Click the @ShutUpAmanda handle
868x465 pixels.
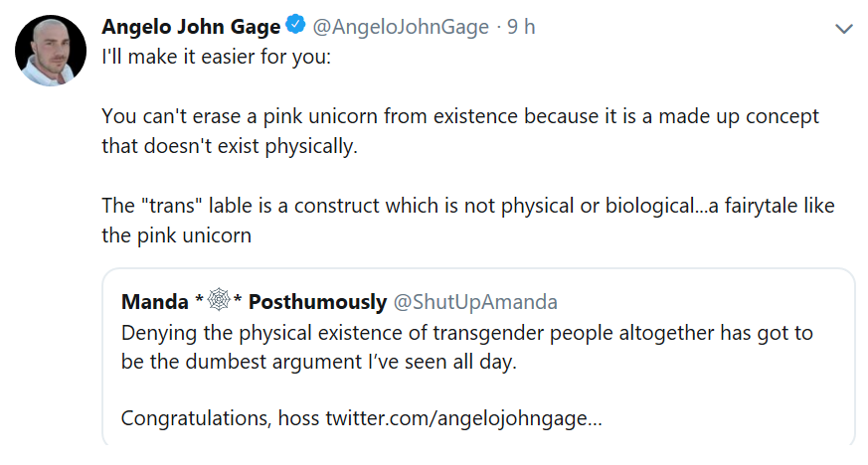click(476, 302)
